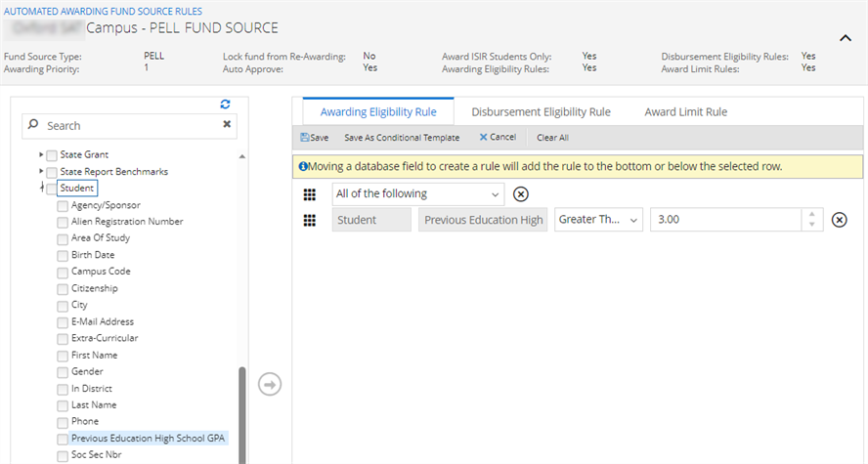
Task: Delete the Previous Education High rule row
Action: pyautogui.click(x=840, y=220)
